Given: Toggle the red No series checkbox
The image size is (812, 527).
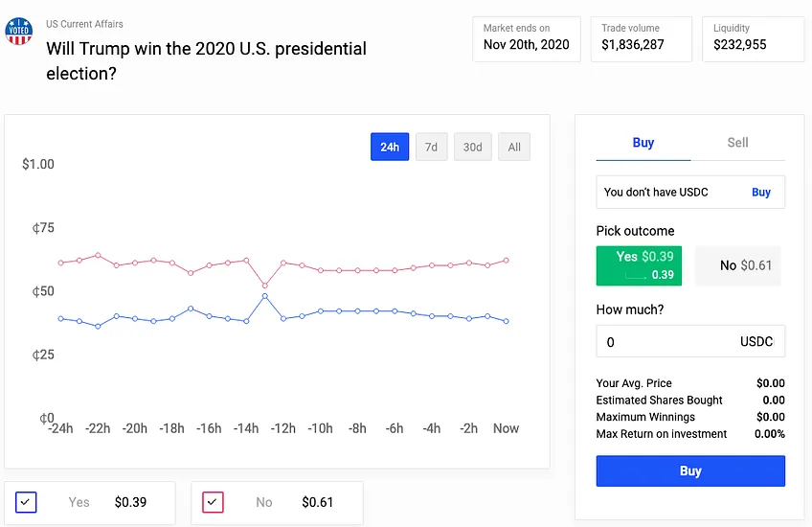Looking at the screenshot, I should coord(213,502).
